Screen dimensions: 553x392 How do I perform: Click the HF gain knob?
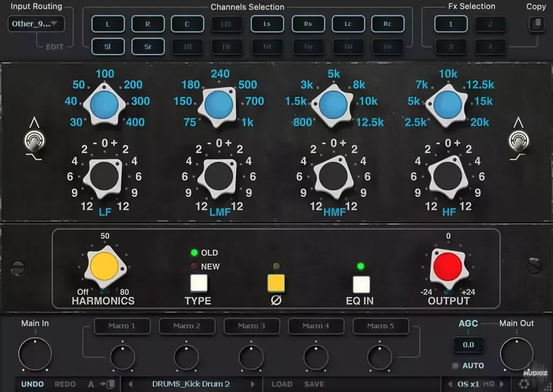pyautogui.click(x=448, y=176)
